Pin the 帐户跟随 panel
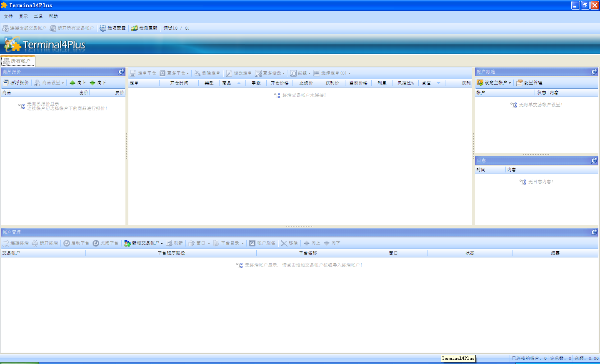This screenshot has height=364, width=600. 594,72
